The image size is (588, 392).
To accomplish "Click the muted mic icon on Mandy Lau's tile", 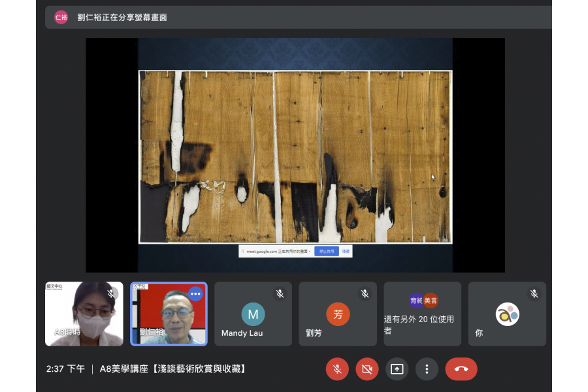I will click(x=280, y=293).
